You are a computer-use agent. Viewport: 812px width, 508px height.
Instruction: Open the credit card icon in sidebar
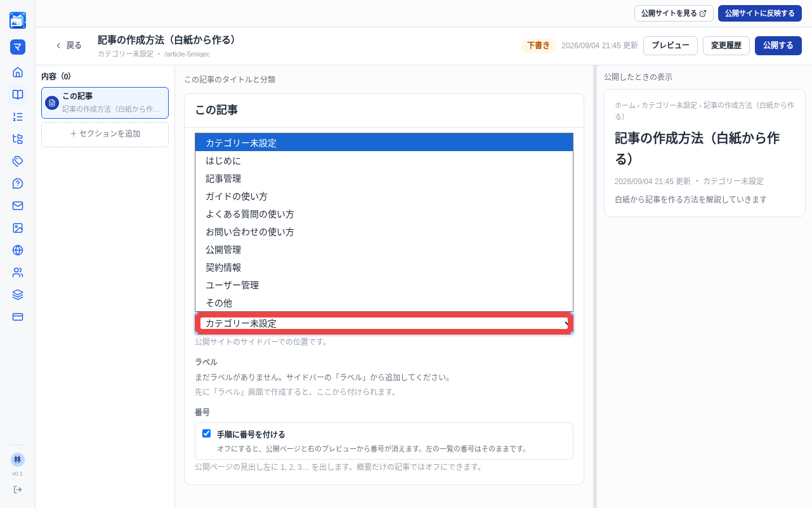pyautogui.click(x=18, y=317)
